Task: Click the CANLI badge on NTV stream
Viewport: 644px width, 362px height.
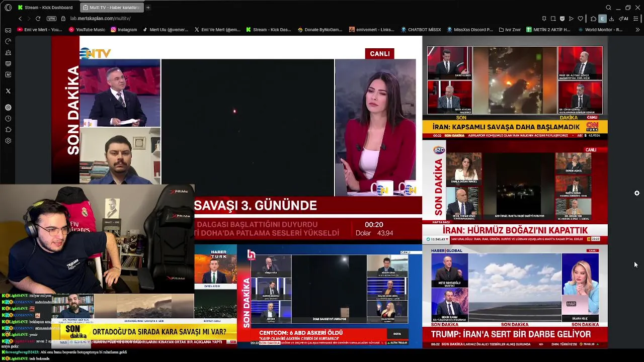Action: 380,54
